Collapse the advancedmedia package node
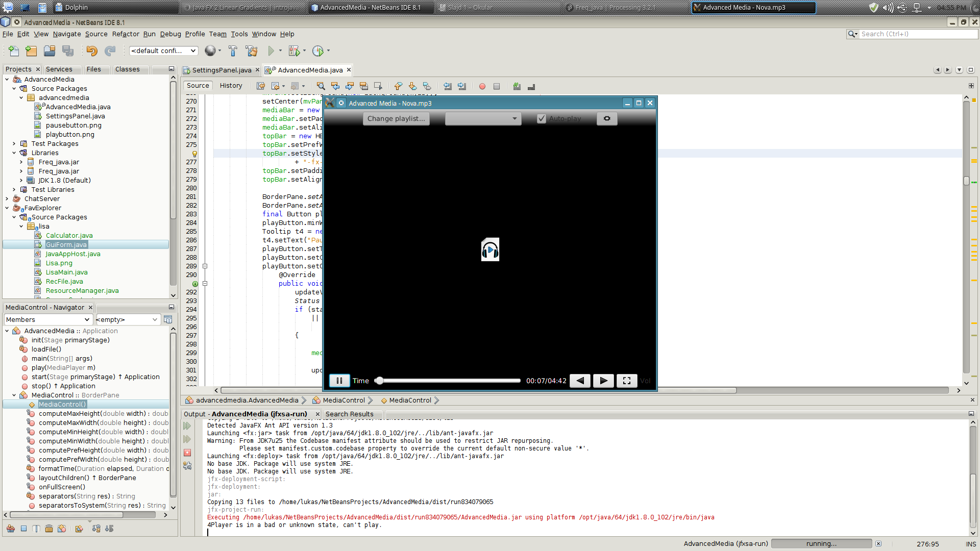980x551 pixels. tap(21, 97)
